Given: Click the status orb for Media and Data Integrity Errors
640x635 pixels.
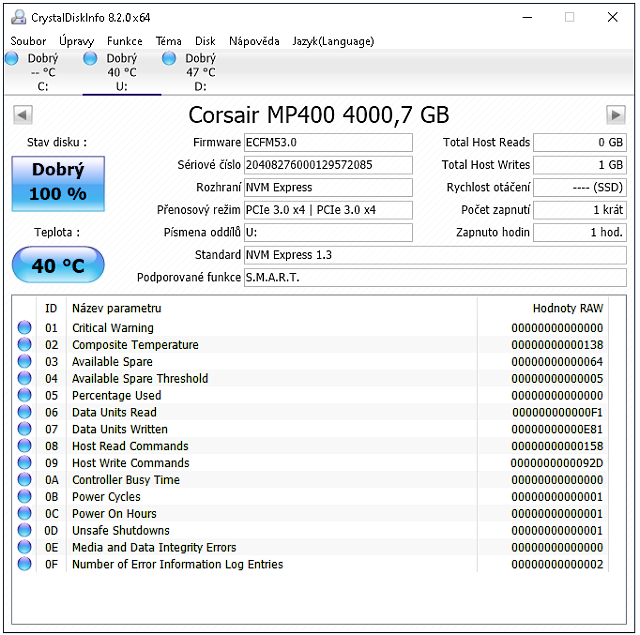Looking at the screenshot, I should click(x=24, y=547).
